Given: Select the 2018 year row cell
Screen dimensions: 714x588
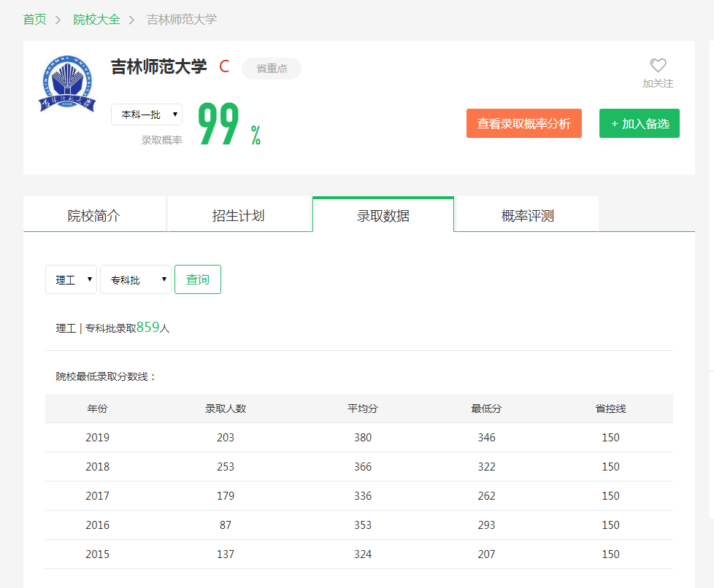Looking at the screenshot, I should [97, 466].
